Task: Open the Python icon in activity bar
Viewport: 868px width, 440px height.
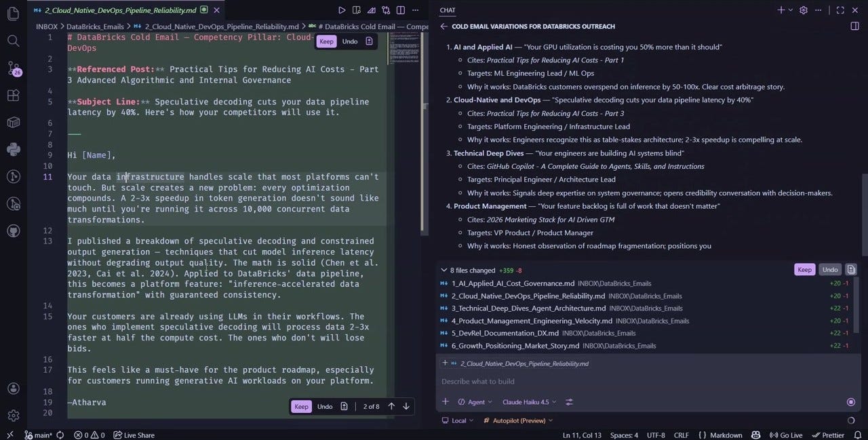Action: point(13,150)
